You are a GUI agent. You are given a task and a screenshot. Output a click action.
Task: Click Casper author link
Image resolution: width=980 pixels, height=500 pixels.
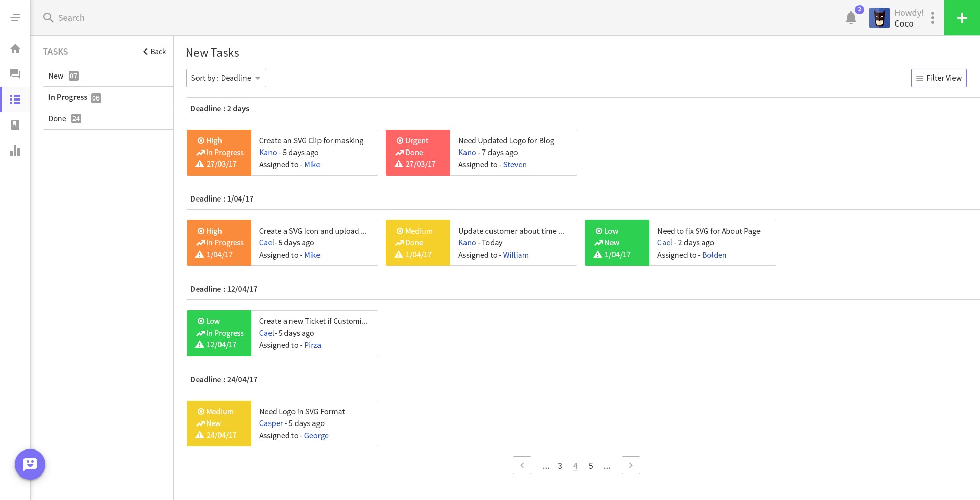click(x=271, y=423)
